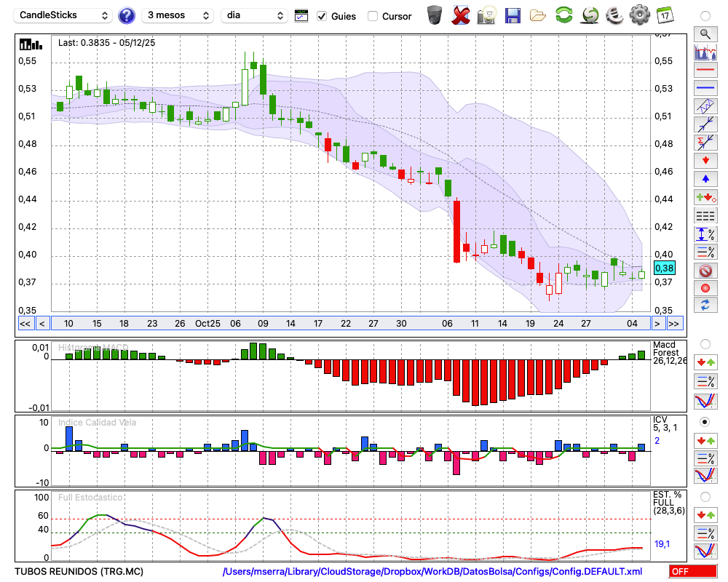The image size is (728, 582).
Task: Uncheck the Guies checkbox
Action: (322, 16)
